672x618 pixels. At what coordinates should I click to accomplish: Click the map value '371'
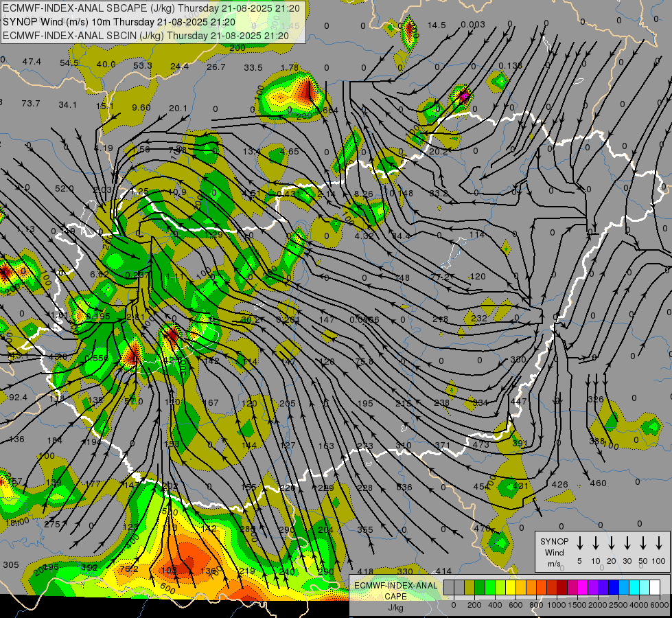(x=442, y=446)
